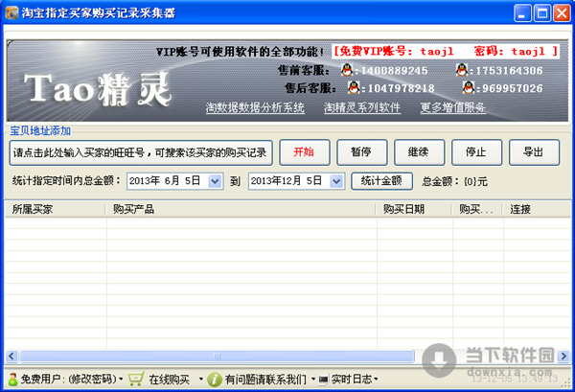Click the 继续 continue button
The image size is (575, 392).
point(419,152)
